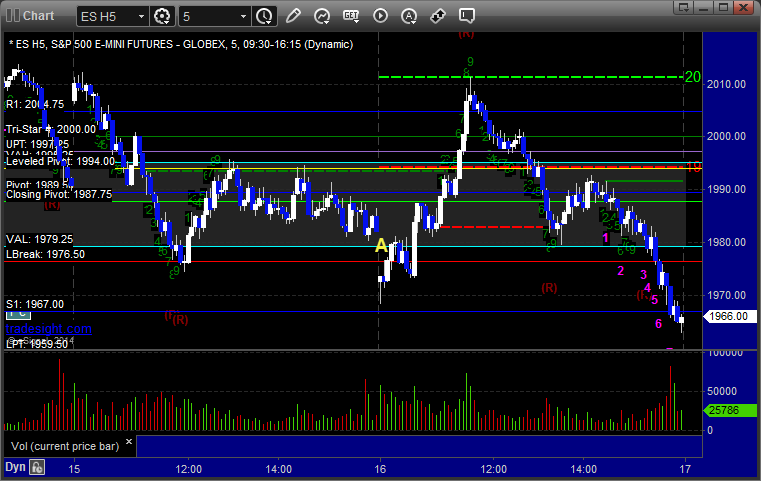Open the alerts circled-A menu

[x=409, y=16]
